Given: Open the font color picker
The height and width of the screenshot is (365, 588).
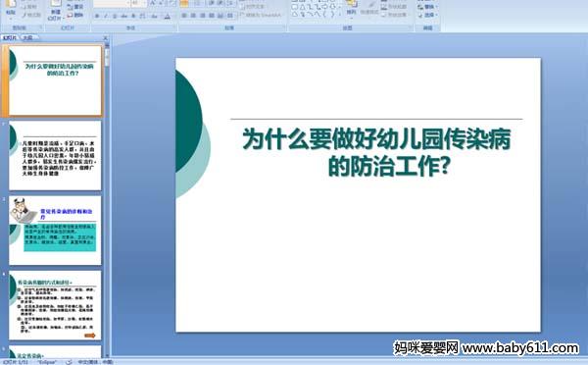Looking at the screenshot, I should (x=168, y=16).
